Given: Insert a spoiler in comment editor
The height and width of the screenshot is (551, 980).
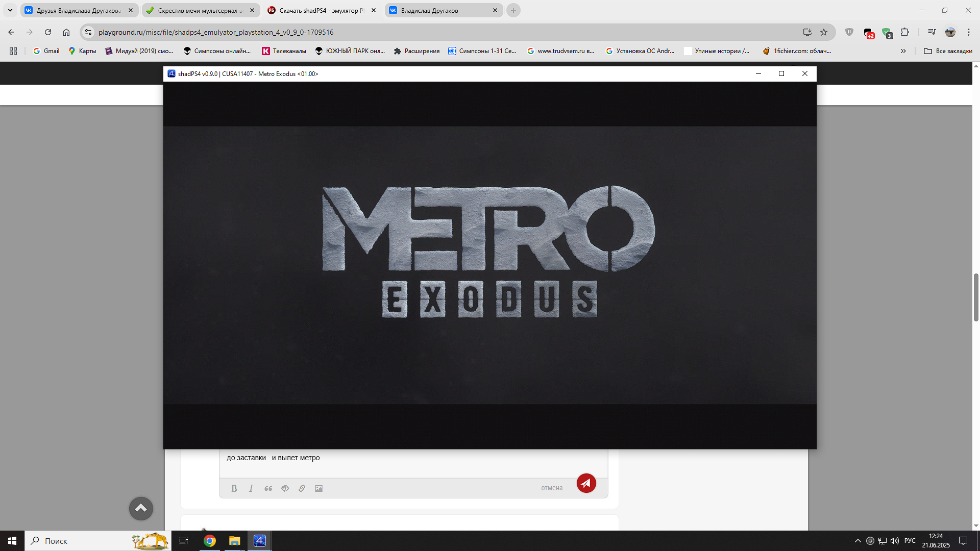Looking at the screenshot, I should pyautogui.click(x=285, y=488).
